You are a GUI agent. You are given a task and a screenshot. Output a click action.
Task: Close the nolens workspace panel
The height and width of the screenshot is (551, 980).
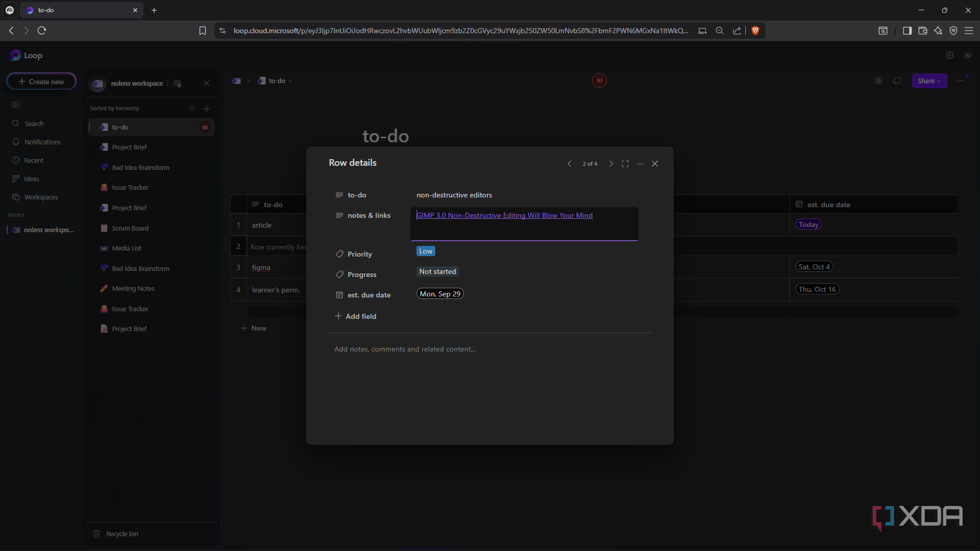[207, 83]
